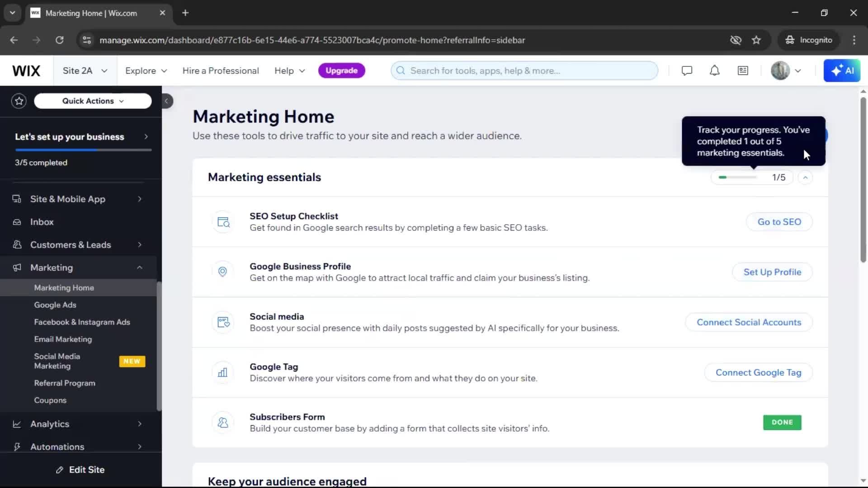
Task: Click Analytics chart icon in sidebar
Action: pos(17,424)
